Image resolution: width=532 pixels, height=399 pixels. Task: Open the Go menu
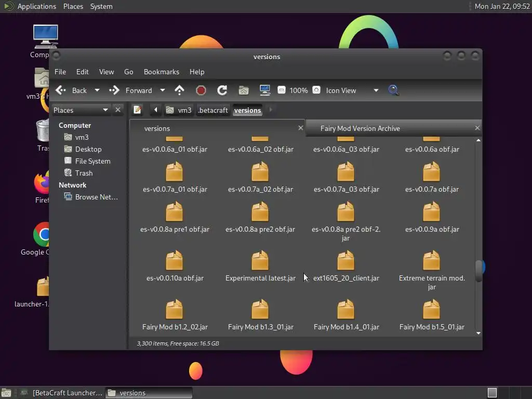coord(129,72)
